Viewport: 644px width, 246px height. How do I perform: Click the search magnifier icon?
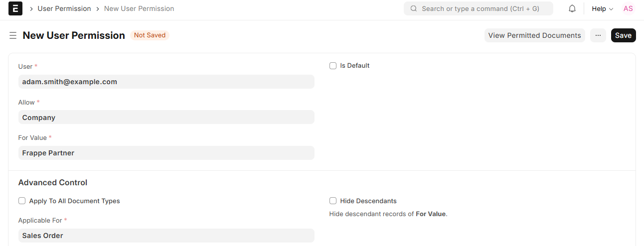pyautogui.click(x=414, y=8)
